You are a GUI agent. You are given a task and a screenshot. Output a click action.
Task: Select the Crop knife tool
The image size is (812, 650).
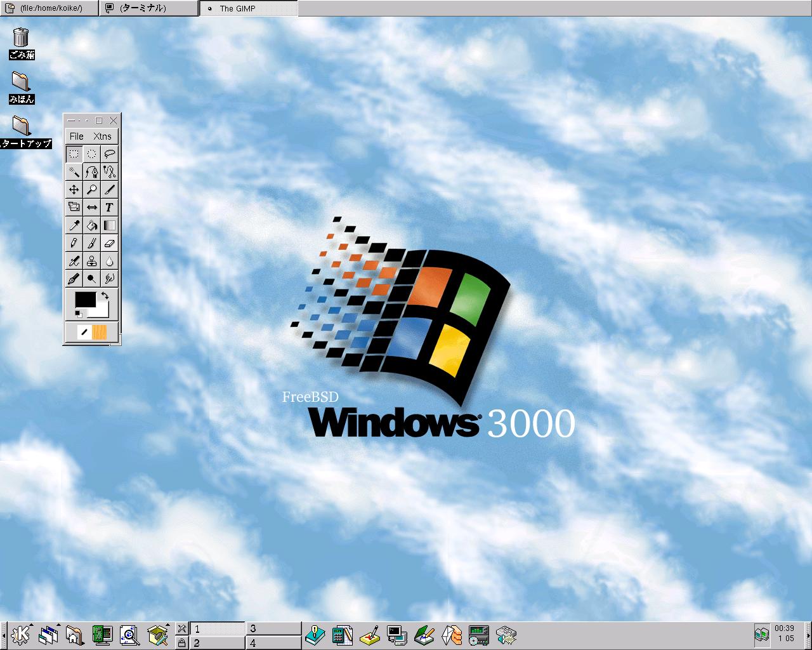coord(110,189)
